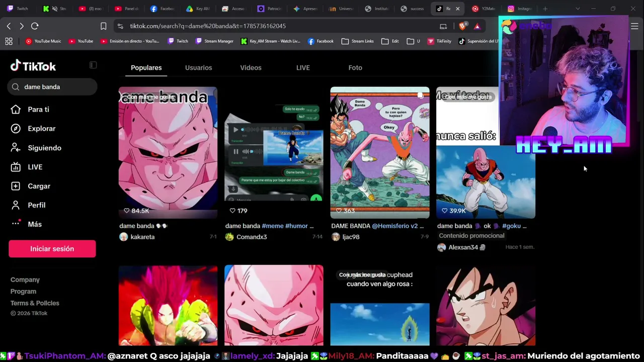Image resolution: width=644 pixels, height=362 pixels.
Task: Open the ljac98 comic video thumbnail
Action: click(380, 152)
